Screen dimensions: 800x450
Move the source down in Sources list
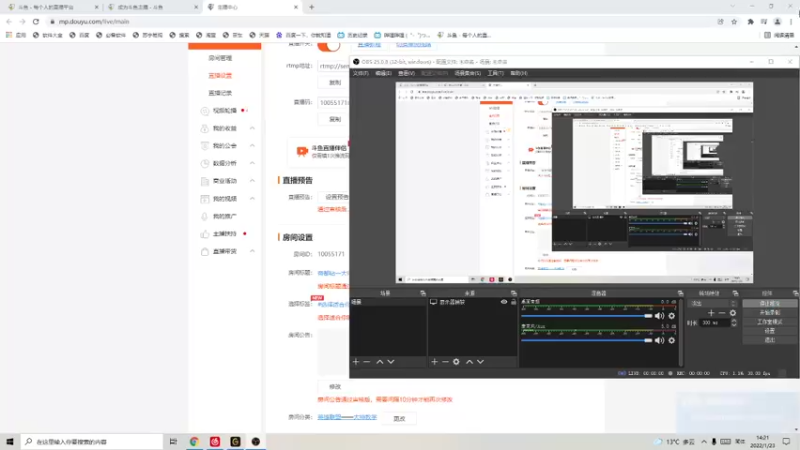tap(481, 362)
